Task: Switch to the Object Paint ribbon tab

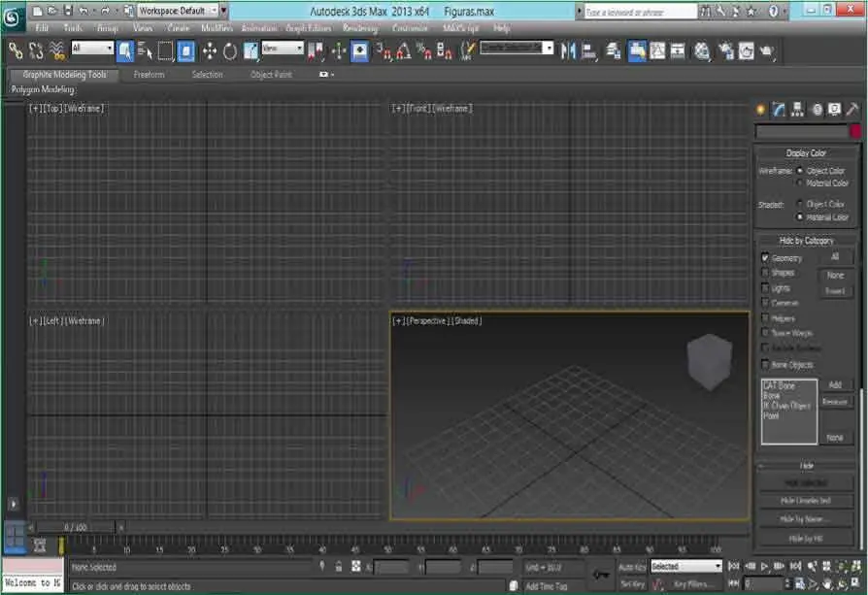Action: tap(271, 74)
